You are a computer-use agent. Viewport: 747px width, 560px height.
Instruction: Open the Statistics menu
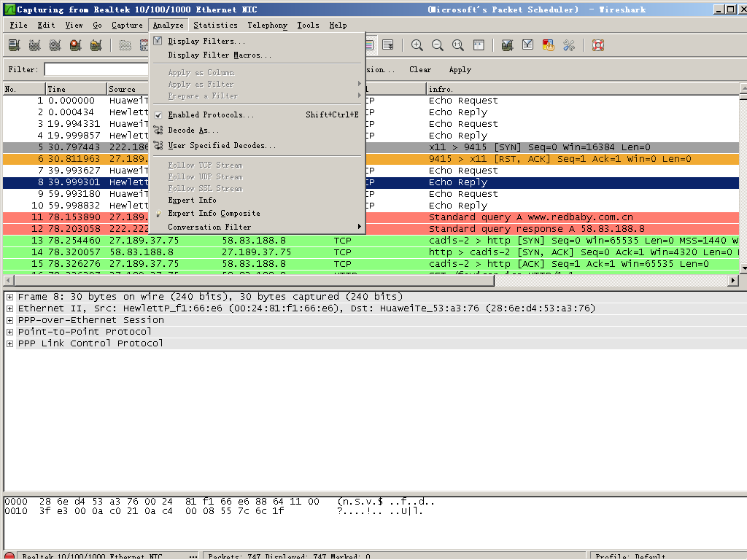pyautogui.click(x=215, y=26)
